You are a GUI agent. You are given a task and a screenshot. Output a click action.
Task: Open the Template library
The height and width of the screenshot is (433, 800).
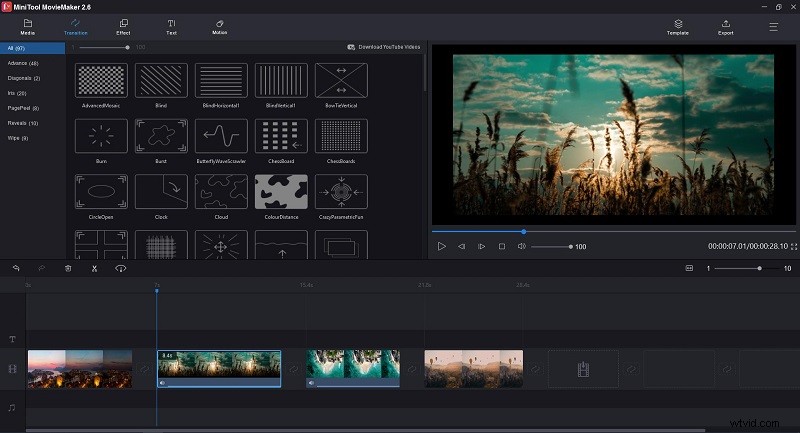point(678,27)
